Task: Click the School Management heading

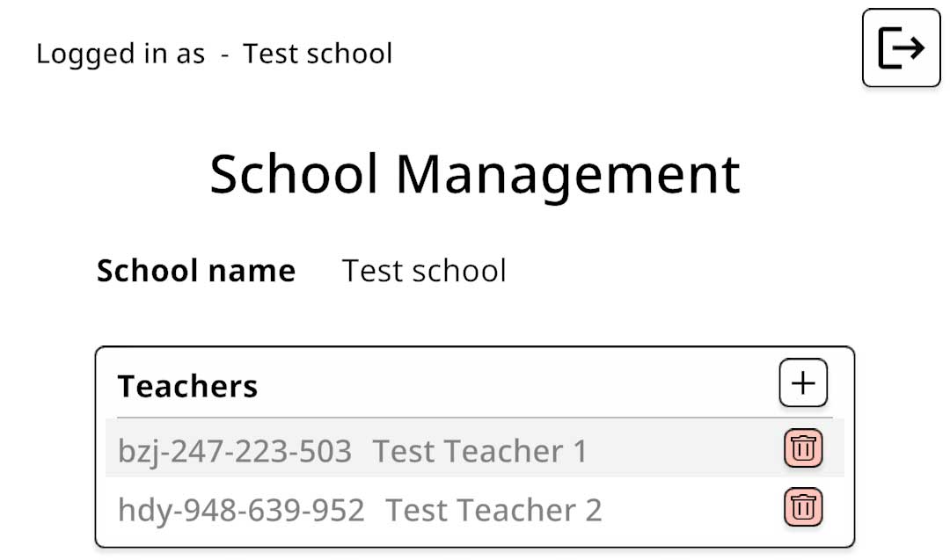Action: click(475, 174)
